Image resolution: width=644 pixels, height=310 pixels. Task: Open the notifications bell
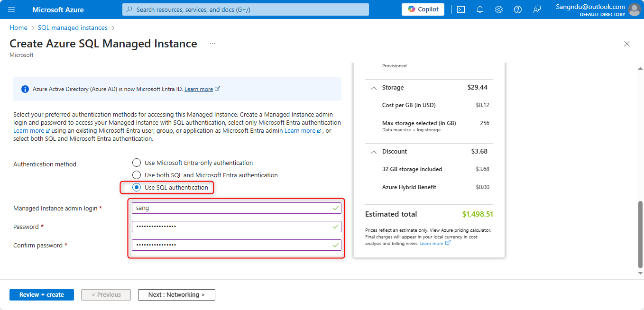pos(480,9)
